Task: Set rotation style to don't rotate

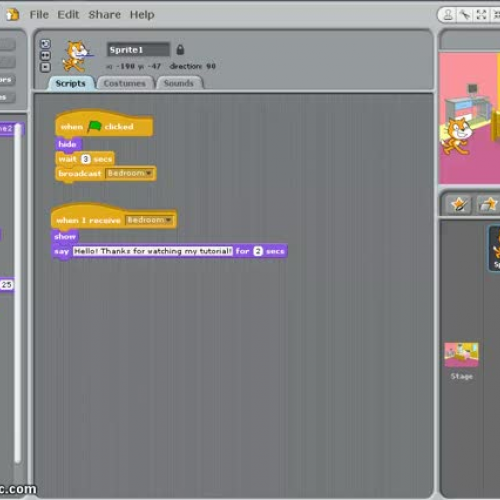Action: [x=45, y=67]
